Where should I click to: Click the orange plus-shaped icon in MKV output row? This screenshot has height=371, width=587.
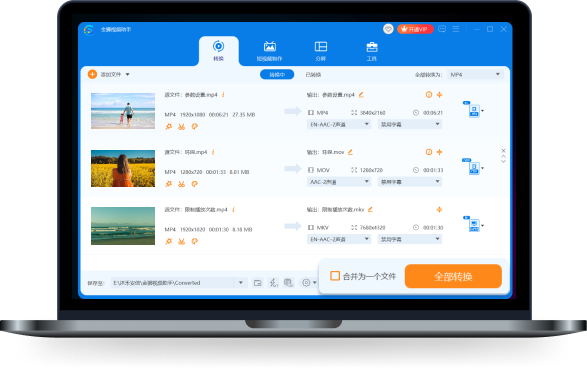(x=440, y=209)
